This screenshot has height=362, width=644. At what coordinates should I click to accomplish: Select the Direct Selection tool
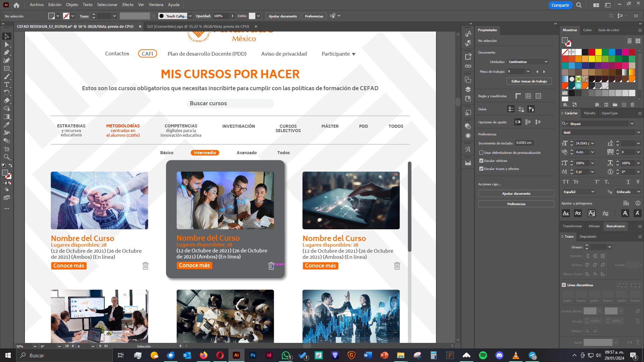point(6,44)
